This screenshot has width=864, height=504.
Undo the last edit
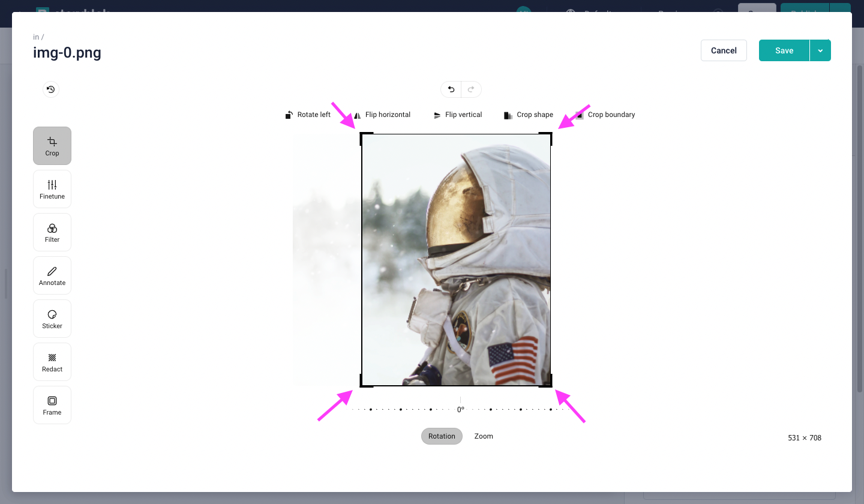pyautogui.click(x=451, y=89)
